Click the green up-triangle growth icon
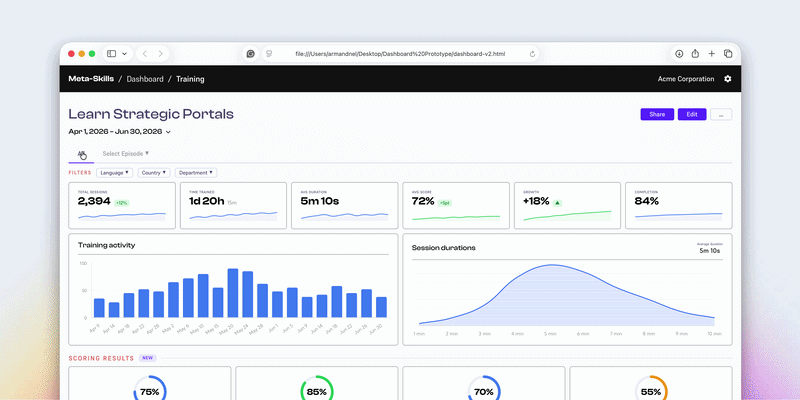 click(558, 203)
